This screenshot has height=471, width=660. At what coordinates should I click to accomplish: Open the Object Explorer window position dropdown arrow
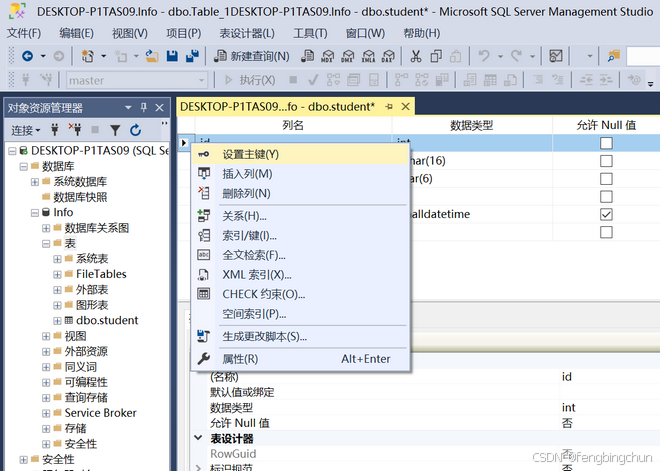[128, 108]
